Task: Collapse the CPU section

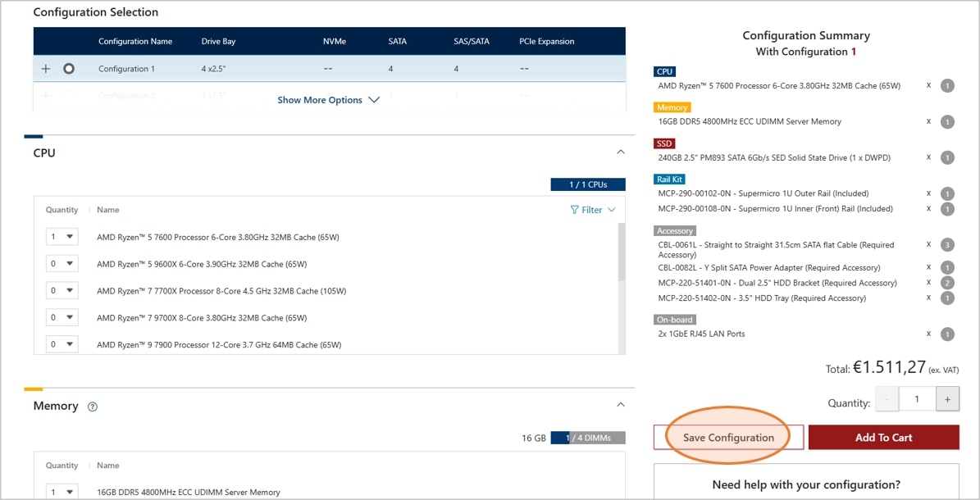Action: point(621,152)
